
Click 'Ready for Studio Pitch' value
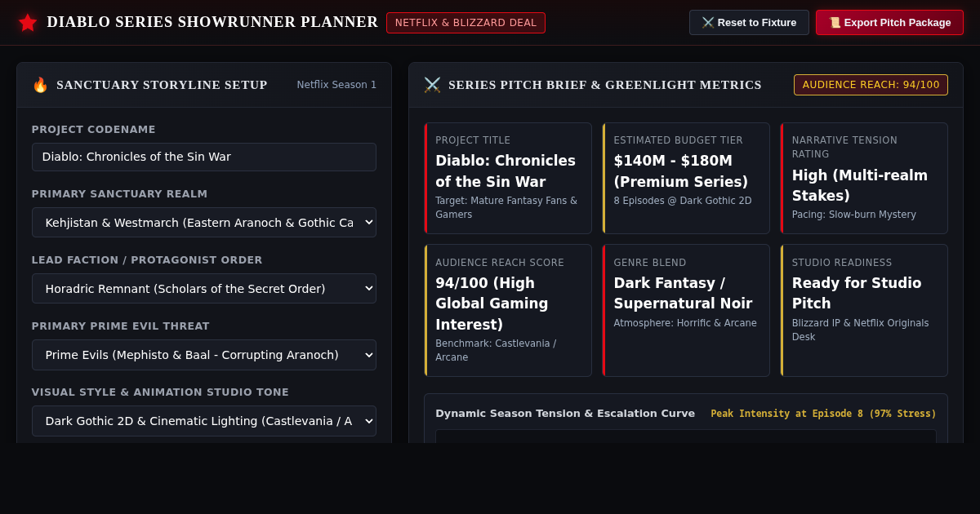coord(857,294)
